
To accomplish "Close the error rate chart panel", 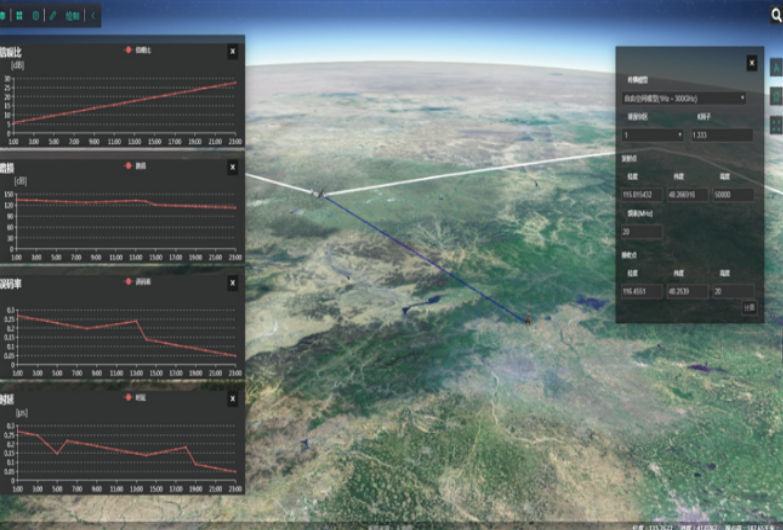I will coord(233,283).
